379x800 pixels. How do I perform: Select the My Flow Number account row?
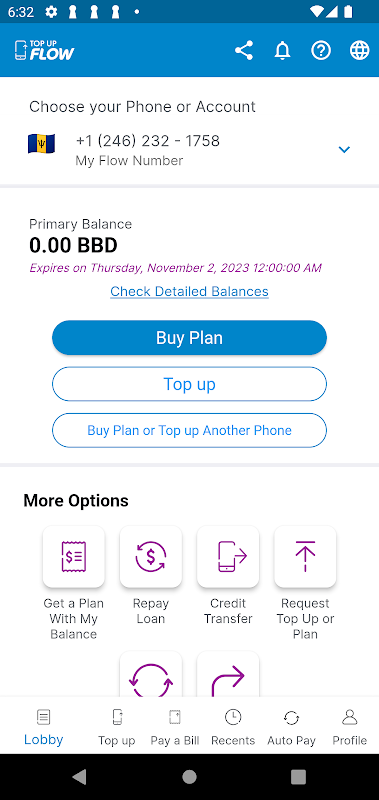coord(189,149)
